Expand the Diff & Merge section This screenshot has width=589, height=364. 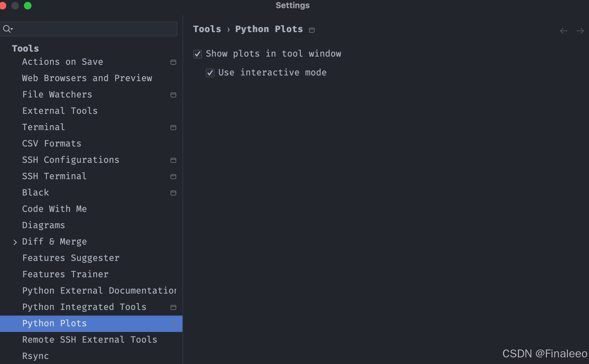[x=15, y=242]
